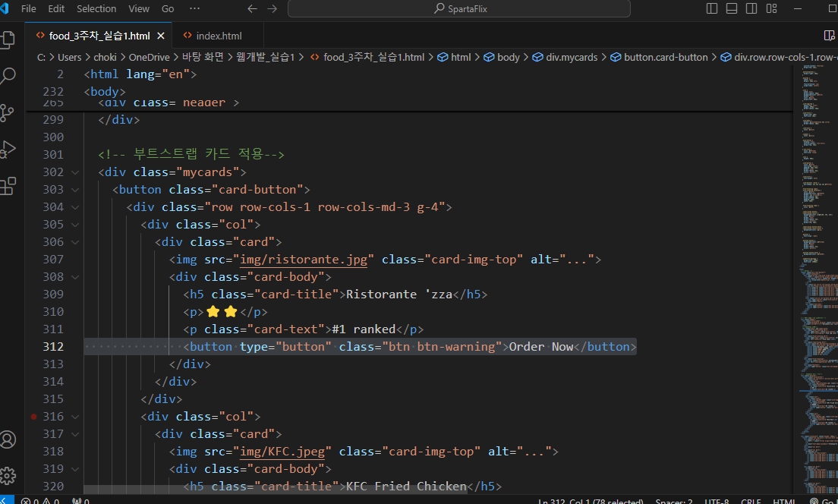Click the button.card-button breadcrumb
838x504 pixels.
pyautogui.click(x=659, y=57)
